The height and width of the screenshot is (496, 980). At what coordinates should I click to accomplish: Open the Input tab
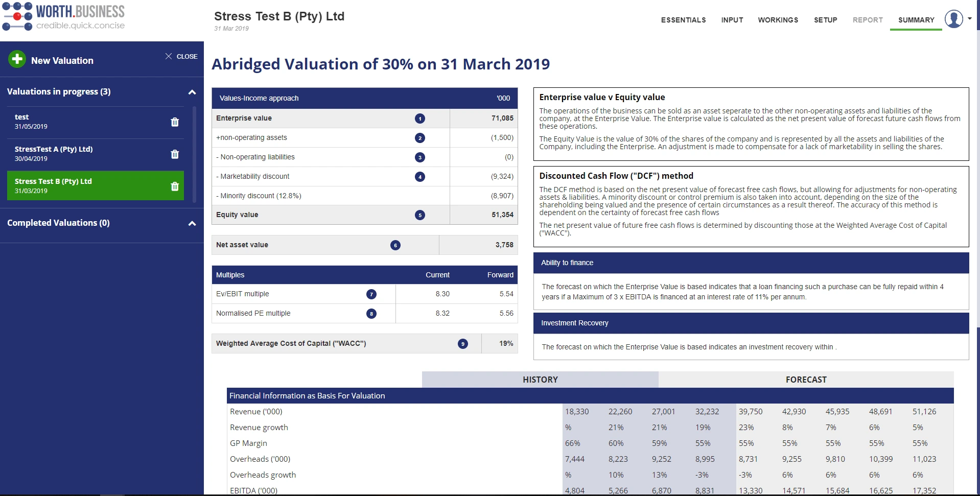(732, 20)
